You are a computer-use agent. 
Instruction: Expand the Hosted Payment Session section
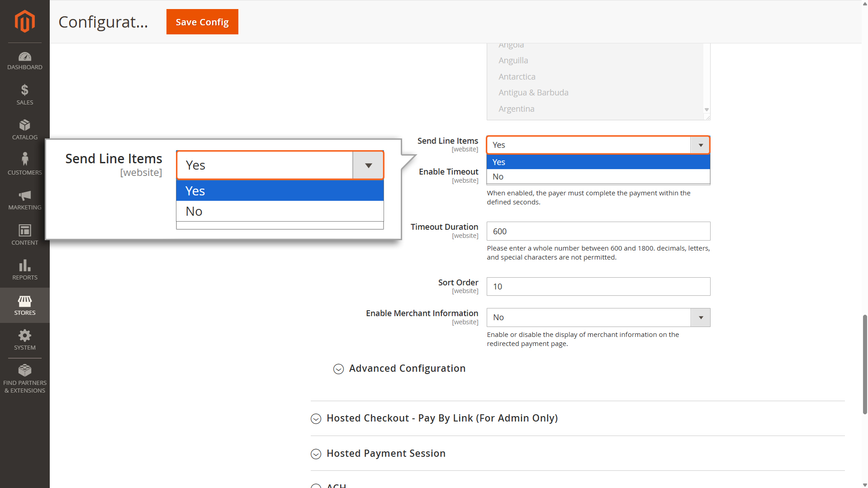click(385, 454)
